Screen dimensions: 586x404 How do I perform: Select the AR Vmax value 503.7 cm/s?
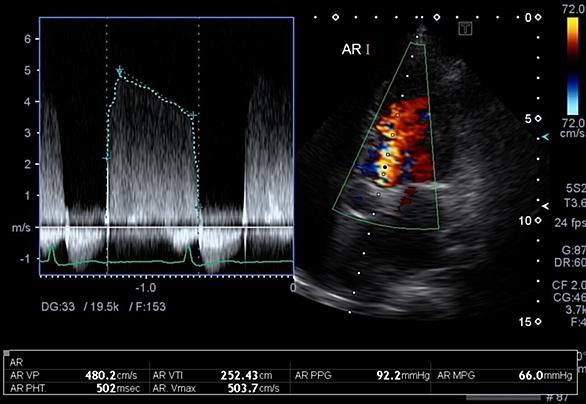click(253, 388)
